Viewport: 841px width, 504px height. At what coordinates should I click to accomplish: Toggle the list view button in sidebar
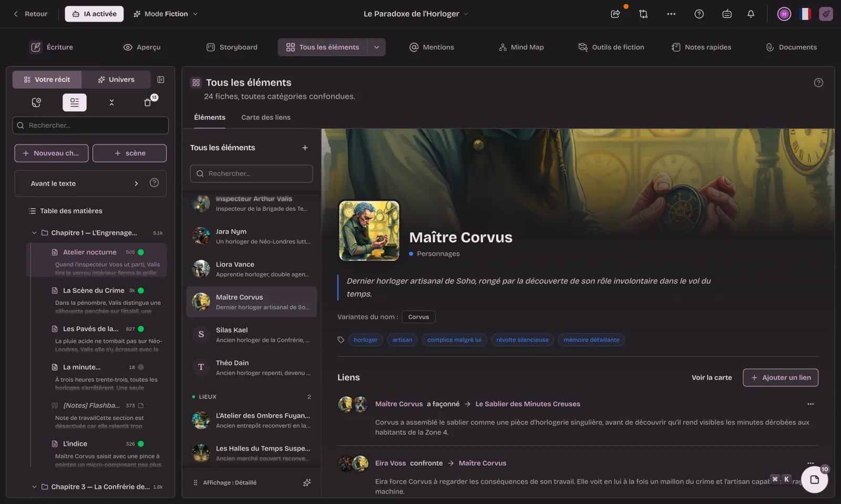tap(75, 102)
